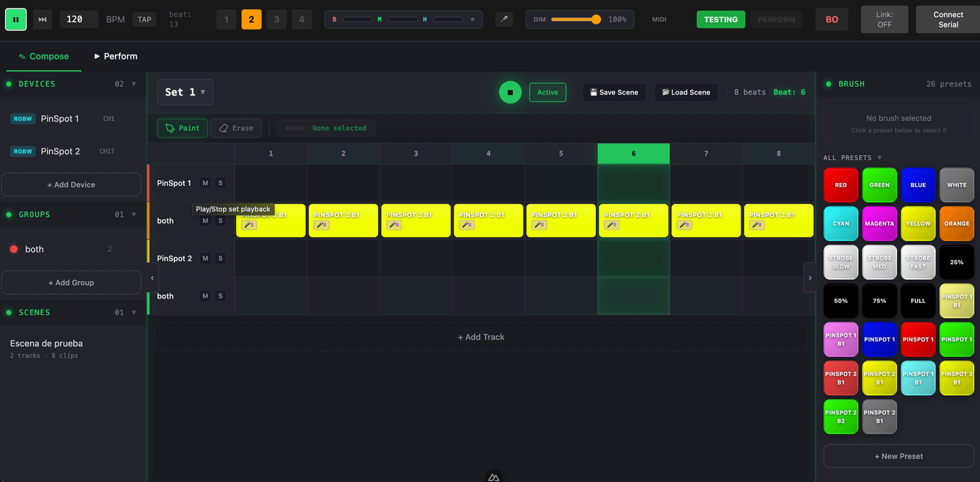The height and width of the screenshot is (482, 980).
Task: Create a preset with New Preset
Action: [899, 456]
